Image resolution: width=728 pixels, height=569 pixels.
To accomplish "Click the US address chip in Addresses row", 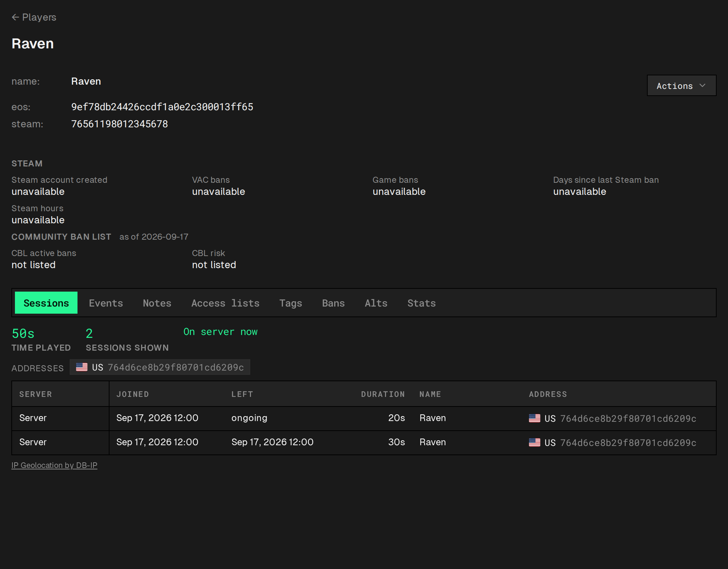I will 160,367.
